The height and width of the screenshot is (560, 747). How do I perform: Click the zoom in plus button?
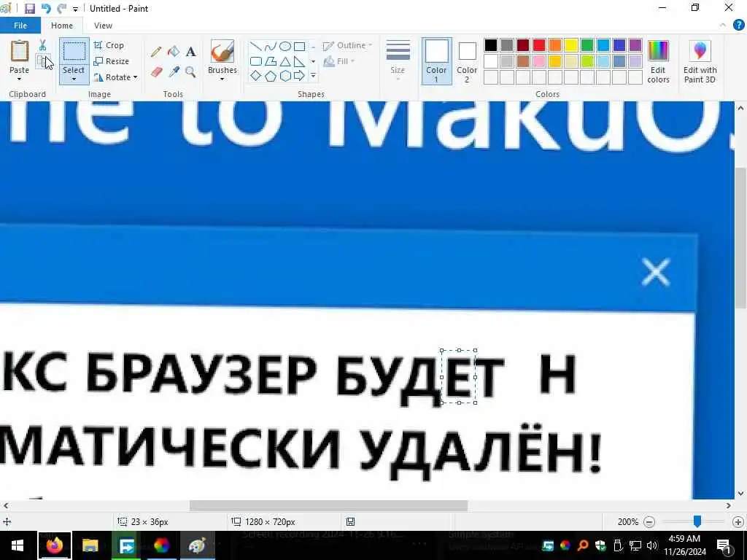pos(738,522)
